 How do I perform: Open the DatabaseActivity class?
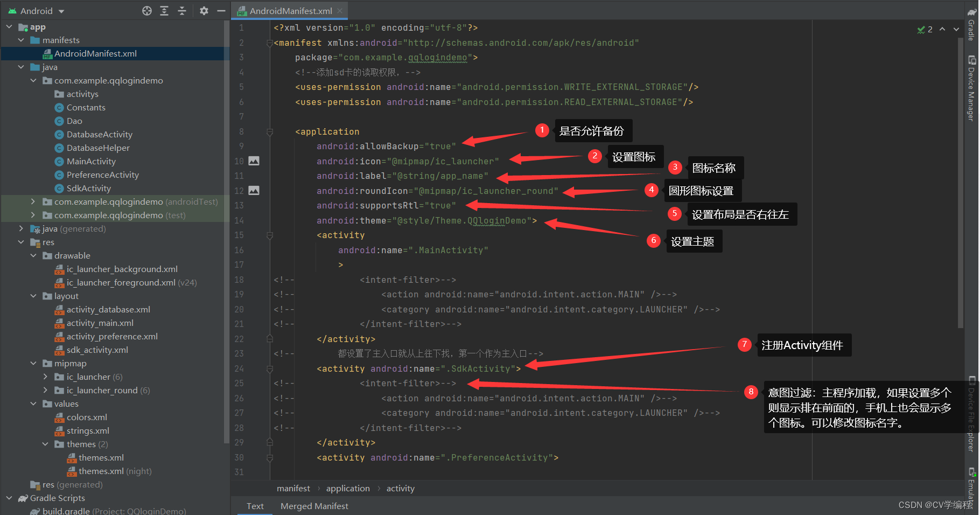99,134
